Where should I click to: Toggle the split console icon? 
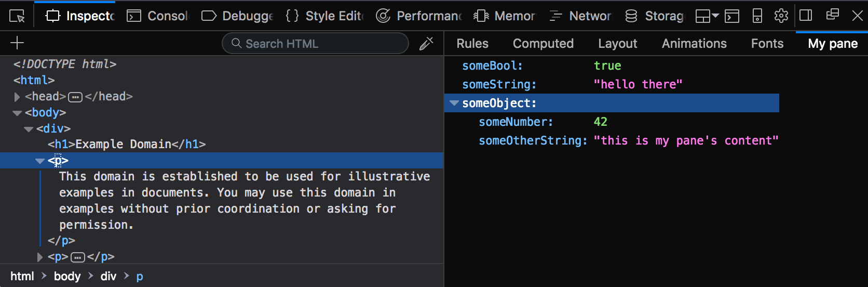point(732,16)
